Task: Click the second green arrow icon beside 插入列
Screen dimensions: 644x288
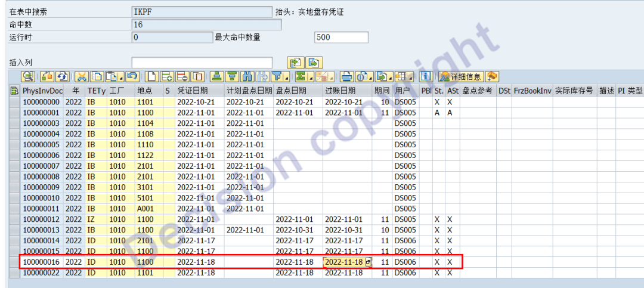Action: tap(314, 63)
